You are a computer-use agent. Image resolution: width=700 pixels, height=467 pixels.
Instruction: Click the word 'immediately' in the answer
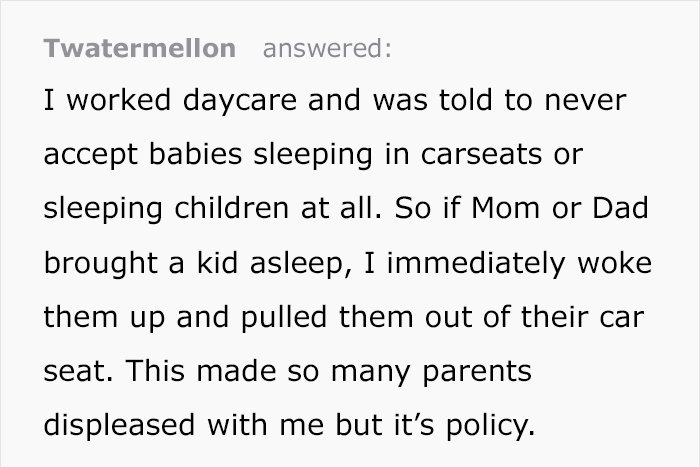click(476, 263)
